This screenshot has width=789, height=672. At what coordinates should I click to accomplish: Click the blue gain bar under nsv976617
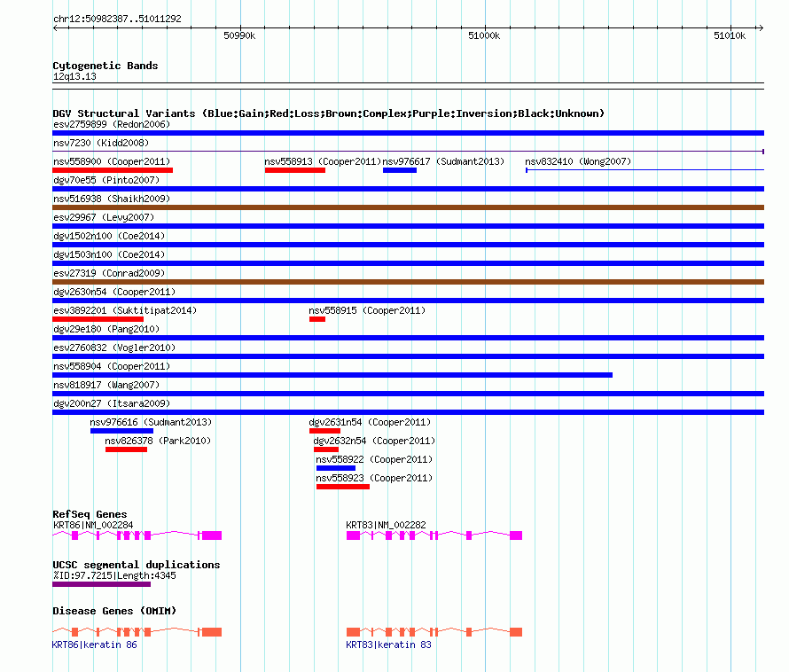coord(400,170)
